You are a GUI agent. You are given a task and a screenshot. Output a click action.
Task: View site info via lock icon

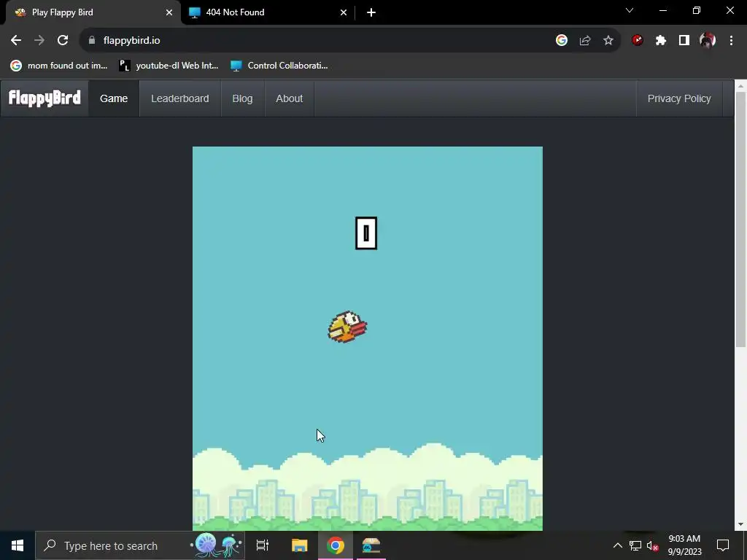[92, 41]
